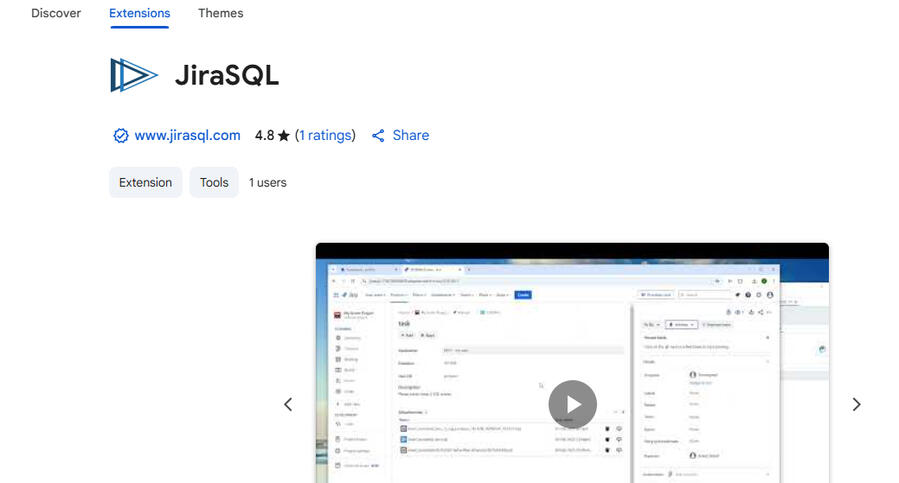Select the Extensions tab
The height and width of the screenshot is (483, 899).
(139, 13)
